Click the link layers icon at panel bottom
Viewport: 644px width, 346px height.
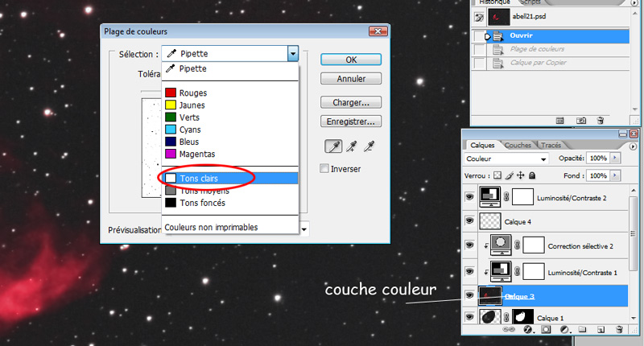click(509, 329)
